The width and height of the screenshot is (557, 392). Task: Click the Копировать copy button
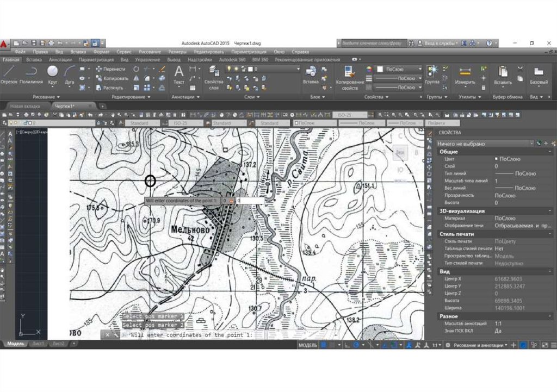point(112,78)
